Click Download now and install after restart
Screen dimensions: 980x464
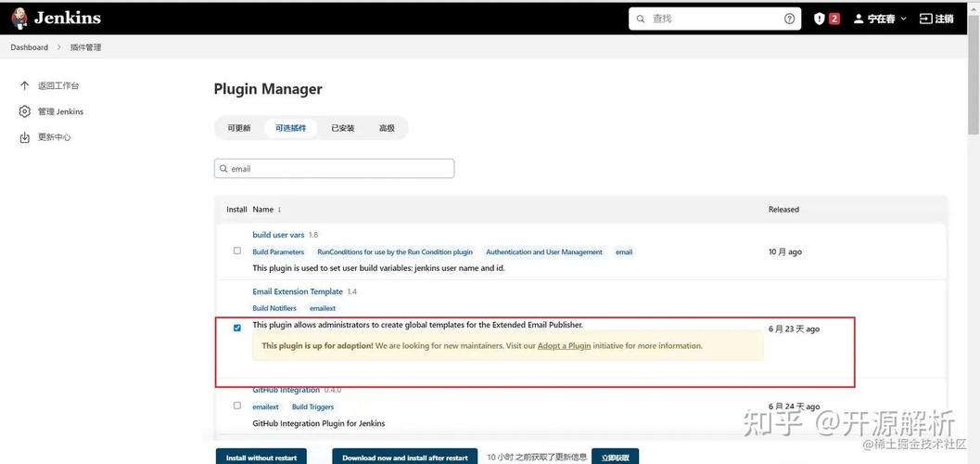tap(405, 458)
